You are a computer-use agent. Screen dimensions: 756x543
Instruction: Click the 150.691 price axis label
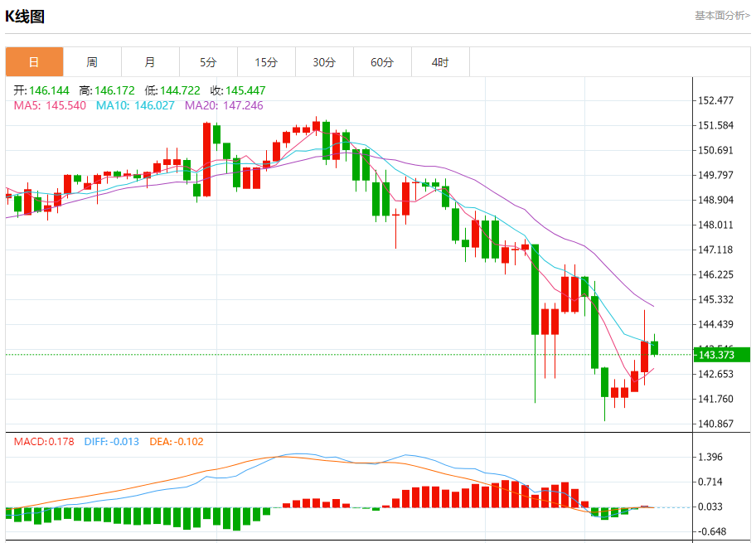pyautogui.click(x=716, y=150)
